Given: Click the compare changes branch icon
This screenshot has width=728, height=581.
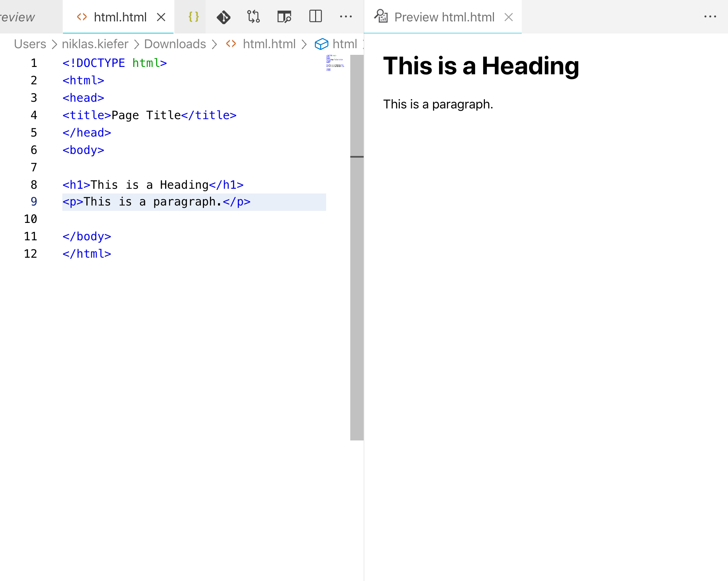Looking at the screenshot, I should 253,17.
